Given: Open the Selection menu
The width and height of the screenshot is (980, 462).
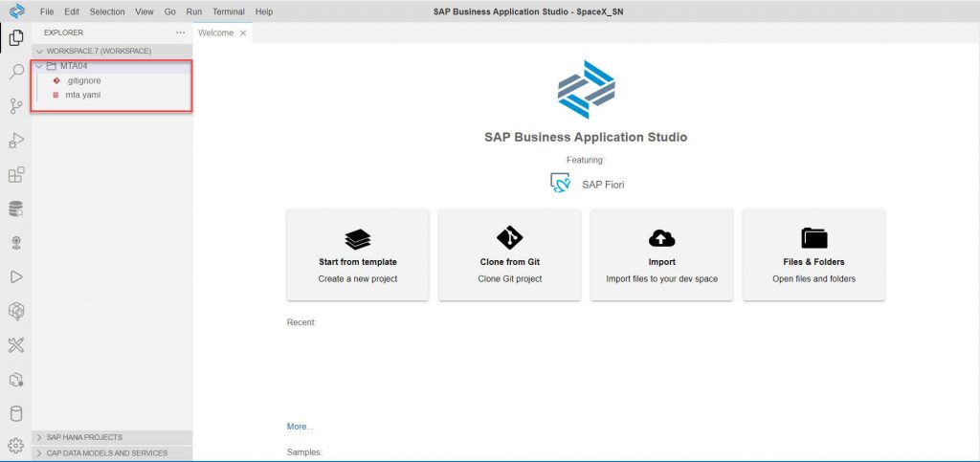Looking at the screenshot, I should pos(107,11).
